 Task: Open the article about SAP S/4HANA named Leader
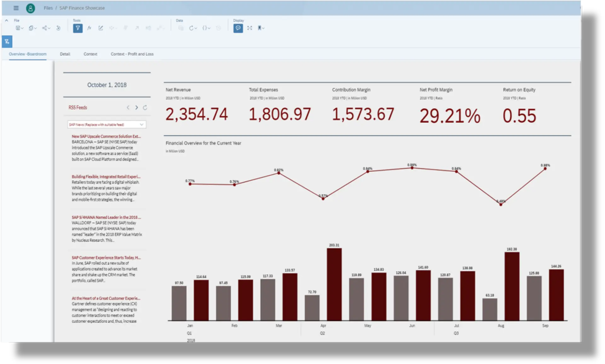point(107,217)
